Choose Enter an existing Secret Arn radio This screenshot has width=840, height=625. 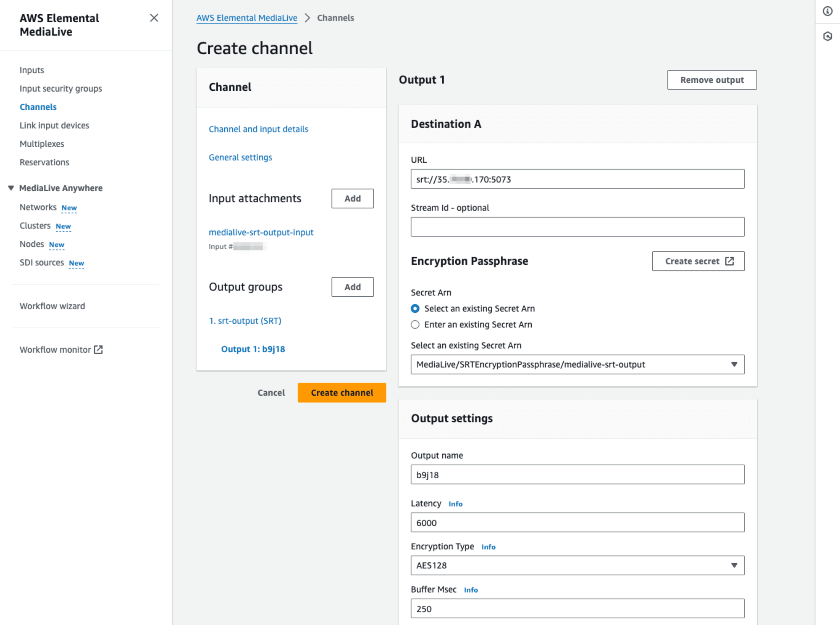415,324
